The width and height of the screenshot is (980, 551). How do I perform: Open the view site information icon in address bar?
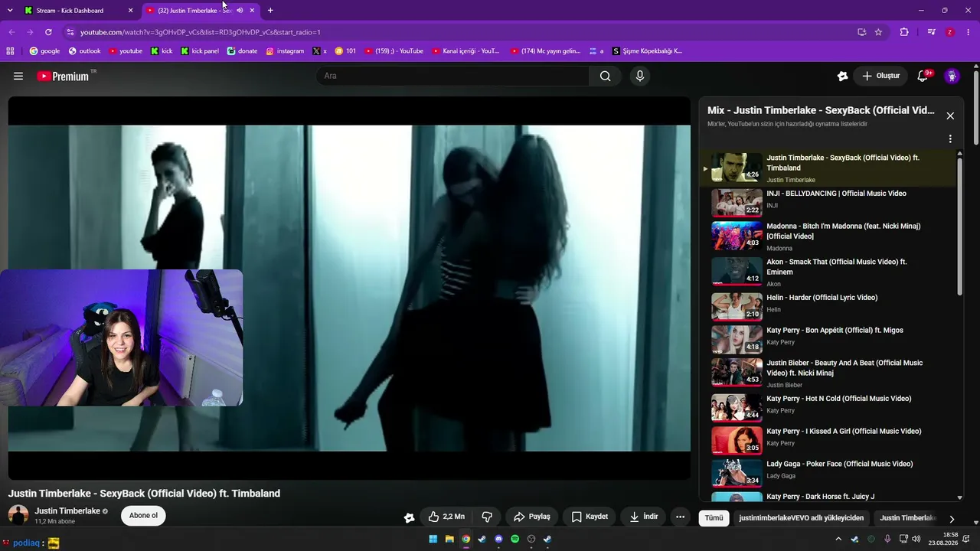[70, 32]
